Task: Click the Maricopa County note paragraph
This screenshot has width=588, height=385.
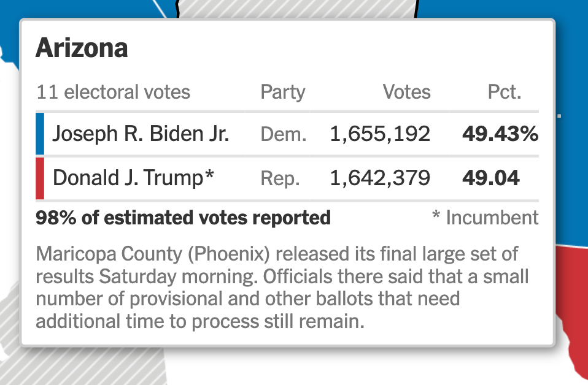Action: (282, 288)
